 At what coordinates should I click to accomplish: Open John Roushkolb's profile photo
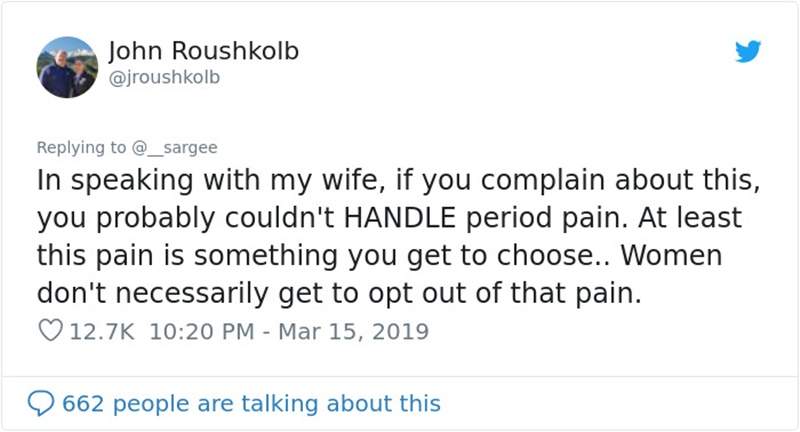tap(67, 67)
